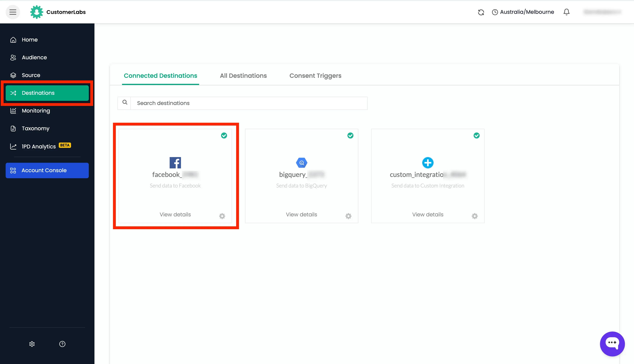Click the bigquery_ destination name

coord(301,174)
